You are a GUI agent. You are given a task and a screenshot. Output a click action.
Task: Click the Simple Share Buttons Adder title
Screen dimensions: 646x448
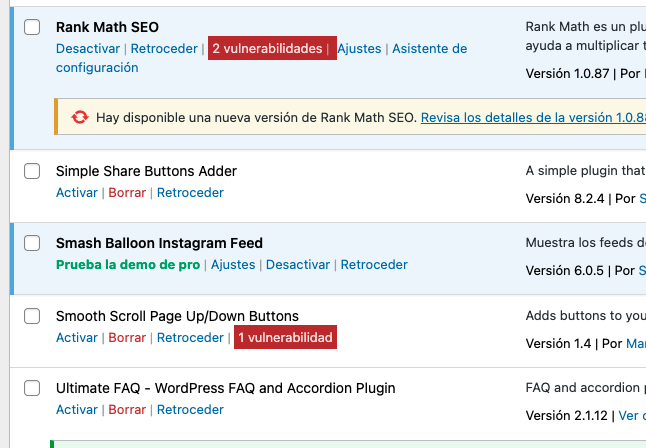point(146,171)
